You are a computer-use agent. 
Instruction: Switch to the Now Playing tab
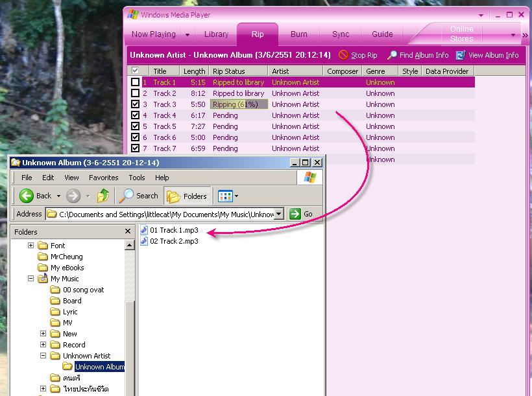click(x=153, y=34)
